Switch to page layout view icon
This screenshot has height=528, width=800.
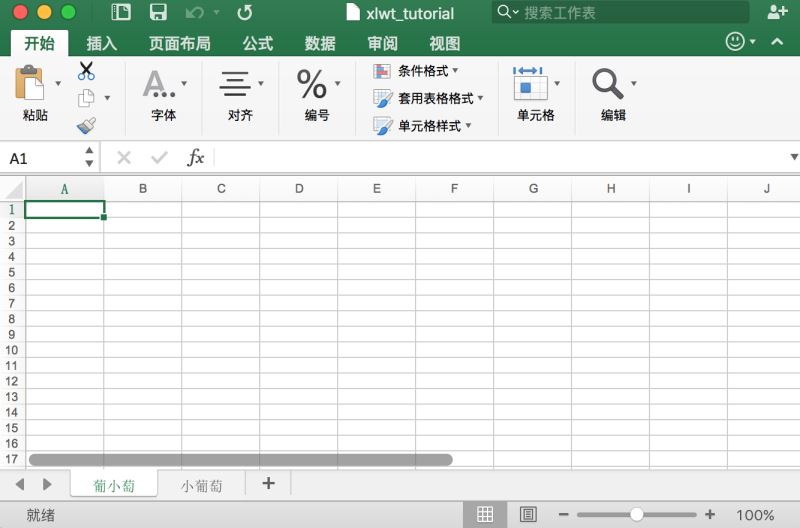tap(528, 514)
